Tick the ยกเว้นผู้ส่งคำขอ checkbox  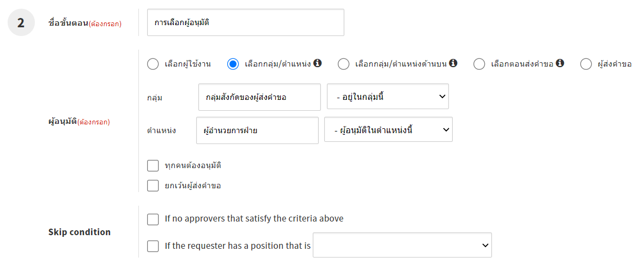tap(153, 186)
